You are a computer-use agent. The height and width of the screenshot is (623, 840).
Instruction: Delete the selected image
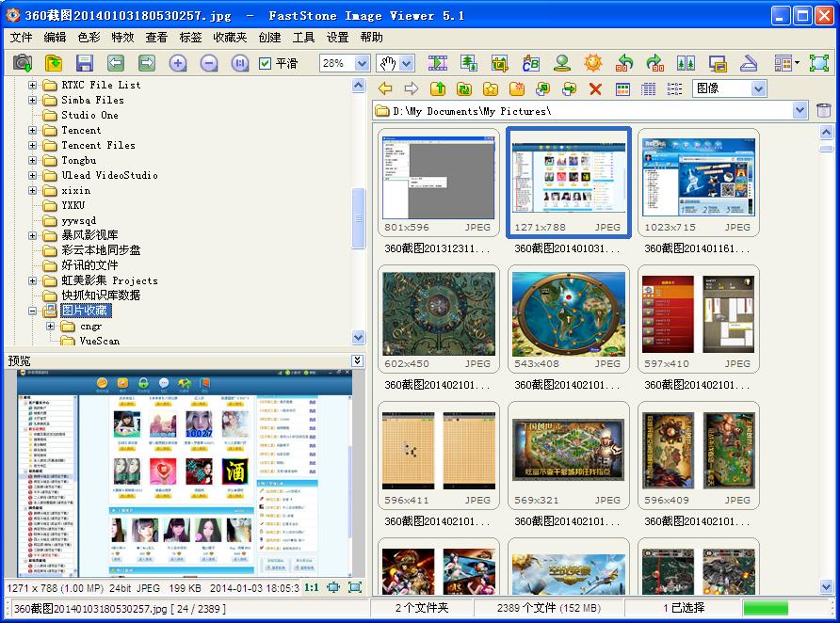tap(594, 88)
